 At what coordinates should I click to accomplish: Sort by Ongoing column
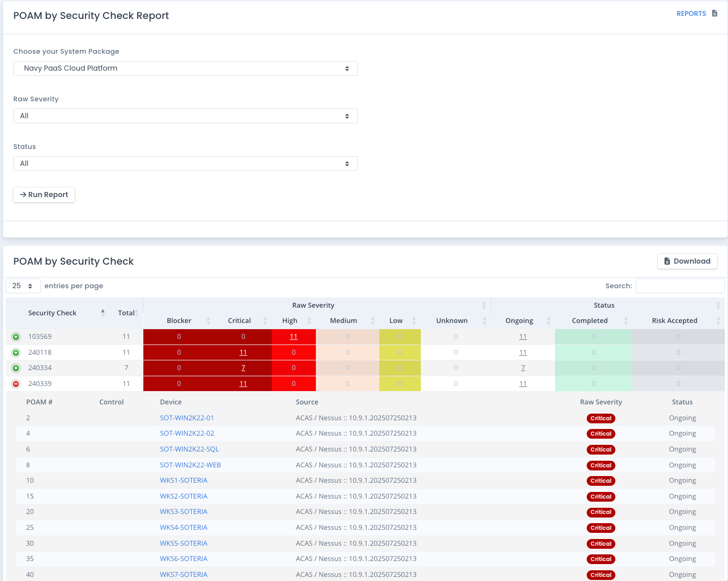[523, 320]
